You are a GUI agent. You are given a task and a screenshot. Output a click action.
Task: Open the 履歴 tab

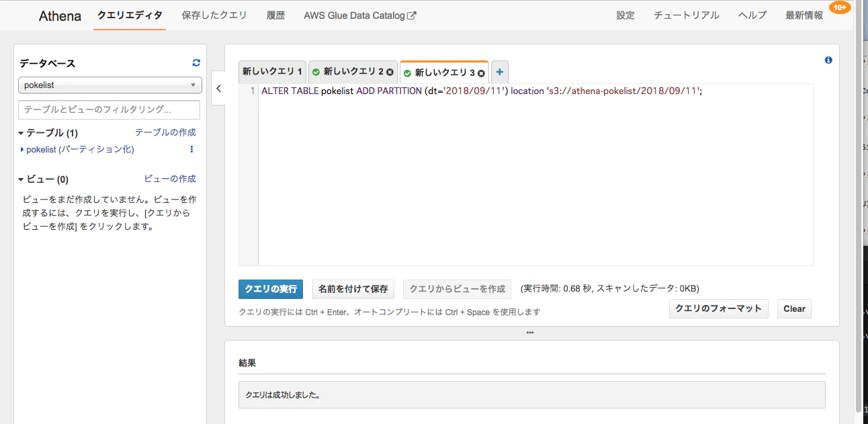pyautogui.click(x=275, y=15)
